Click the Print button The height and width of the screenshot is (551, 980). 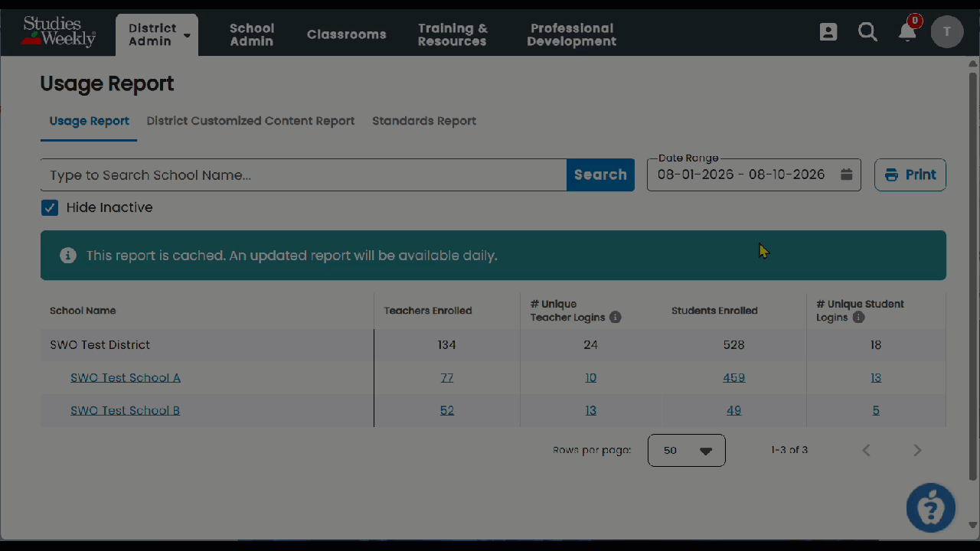coord(910,174)
